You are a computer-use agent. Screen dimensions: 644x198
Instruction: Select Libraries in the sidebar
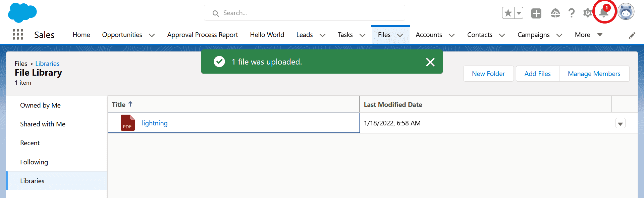coord(56,181)
